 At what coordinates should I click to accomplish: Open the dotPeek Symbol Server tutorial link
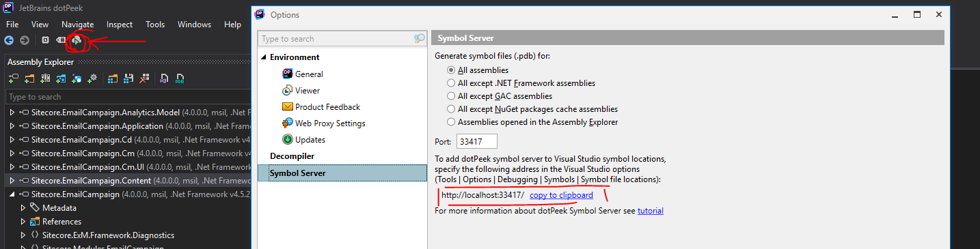pyautogui.click(x=651, y=211)
